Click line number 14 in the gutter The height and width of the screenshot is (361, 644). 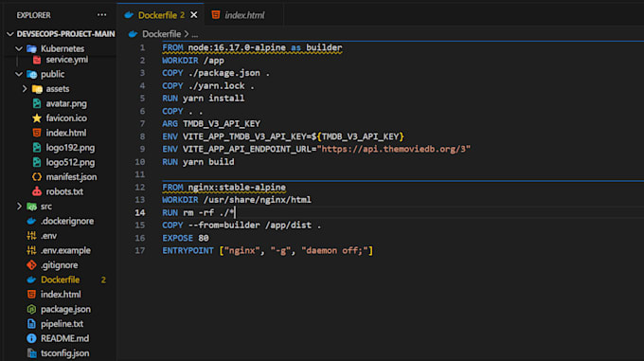point(139,213)
